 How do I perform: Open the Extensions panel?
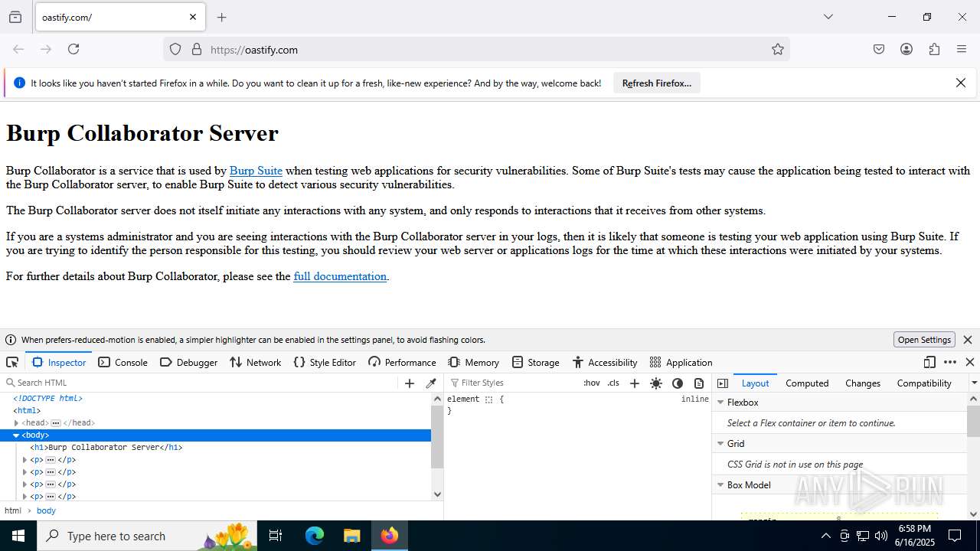tap(934, 50)
